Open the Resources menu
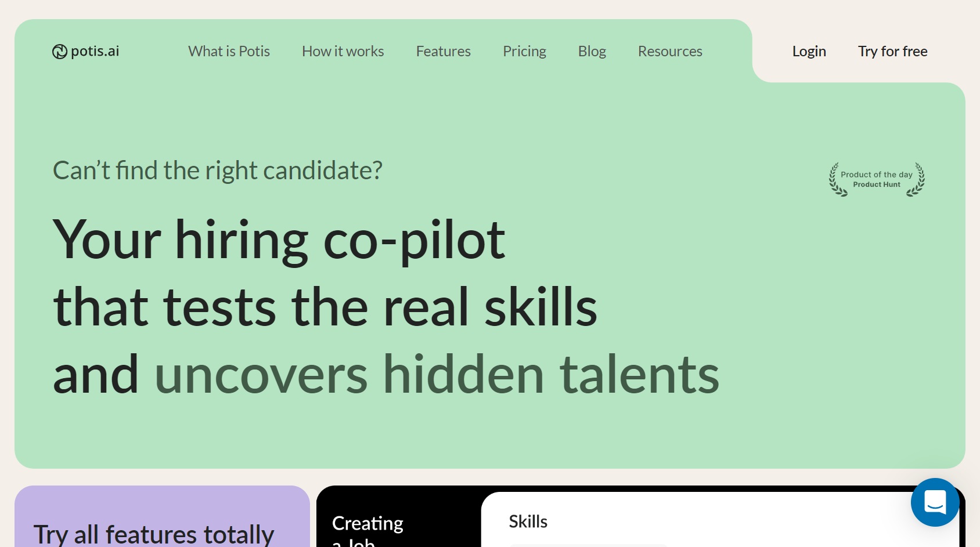980x547 pixels. pos(670,51)
